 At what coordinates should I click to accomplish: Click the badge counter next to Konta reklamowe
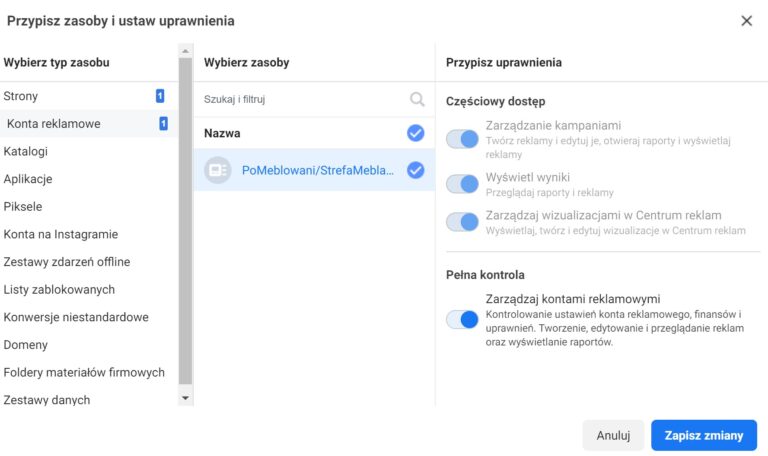[164, 123]
